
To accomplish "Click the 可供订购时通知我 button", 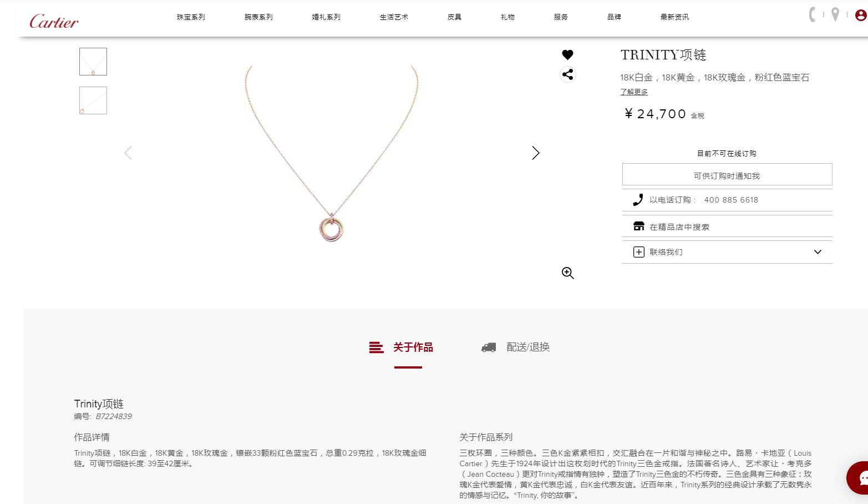I will click(x=727, y=174).
